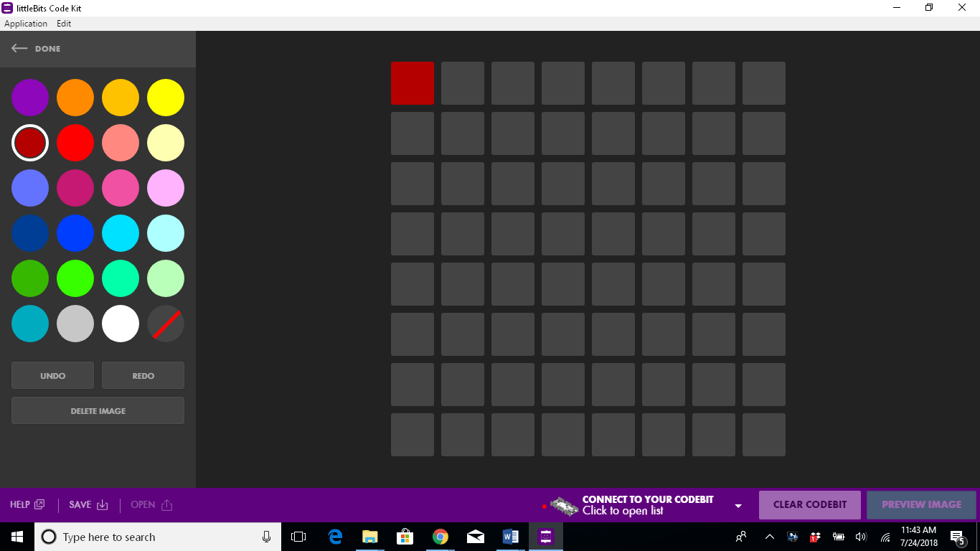Click the back arrow next to DONE
980x551 pixels.
(19, 49)
